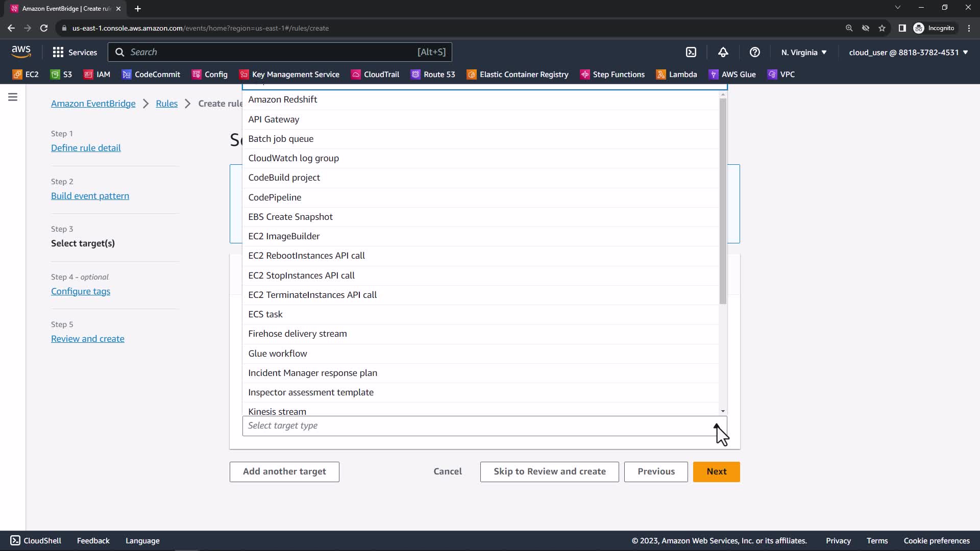This screenshot has width=980, height=551.
Task: Select Firehose delivery stream option
Action: (x=297, y=334)
